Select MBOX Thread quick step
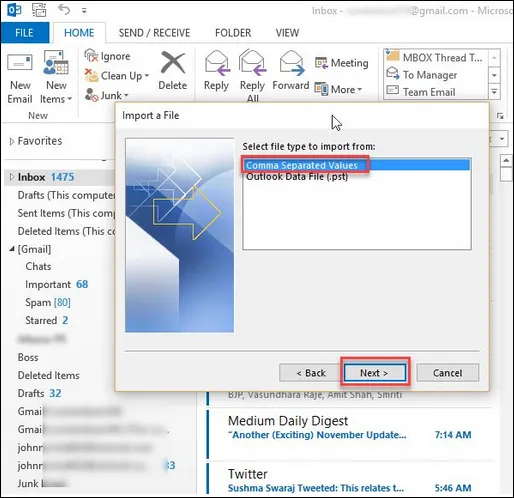Viewport: 514px width, 498px height. [435, 57]
